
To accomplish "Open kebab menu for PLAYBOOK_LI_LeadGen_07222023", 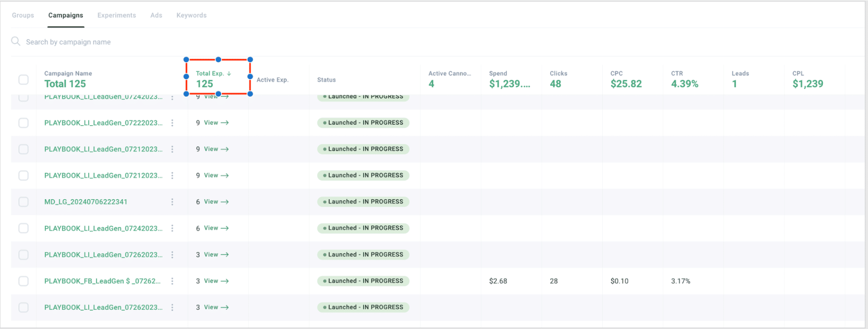I will (x=172, y=123).
